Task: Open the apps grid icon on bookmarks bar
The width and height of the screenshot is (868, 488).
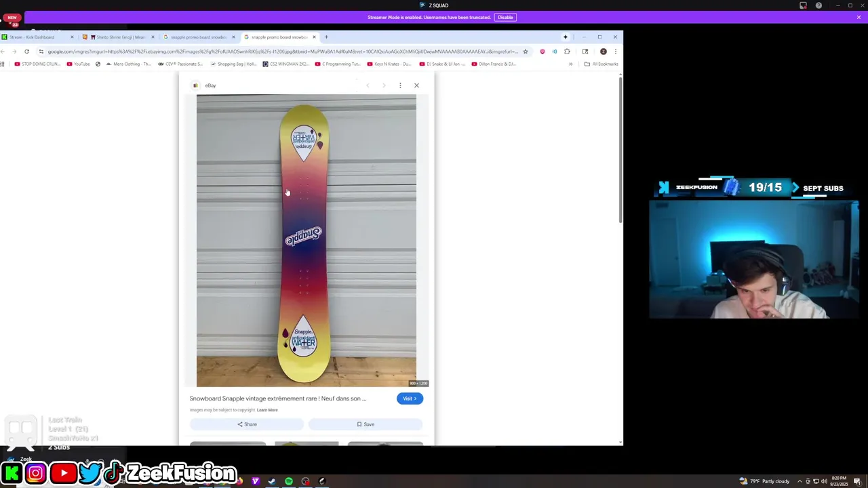Action: click(3, 64)
